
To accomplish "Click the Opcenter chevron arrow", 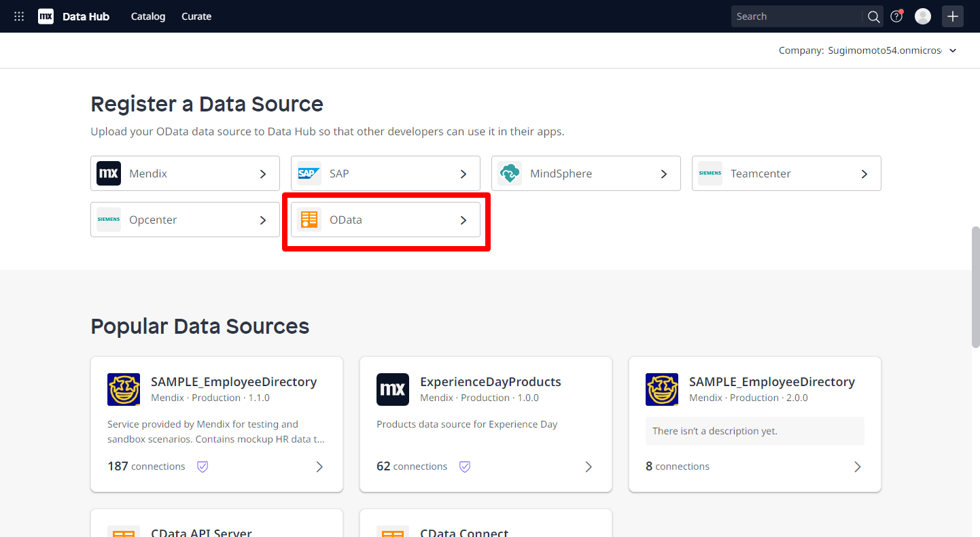I will click(x=263, y=220).
